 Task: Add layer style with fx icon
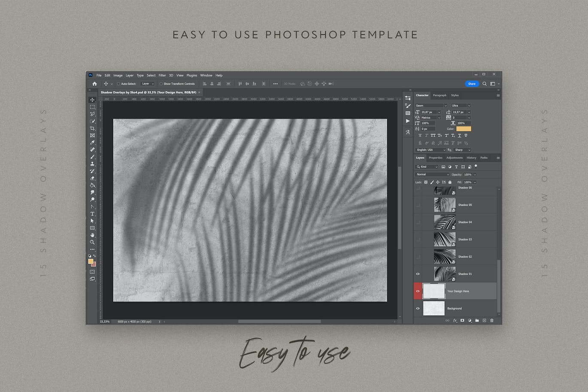tap(455, 320)
